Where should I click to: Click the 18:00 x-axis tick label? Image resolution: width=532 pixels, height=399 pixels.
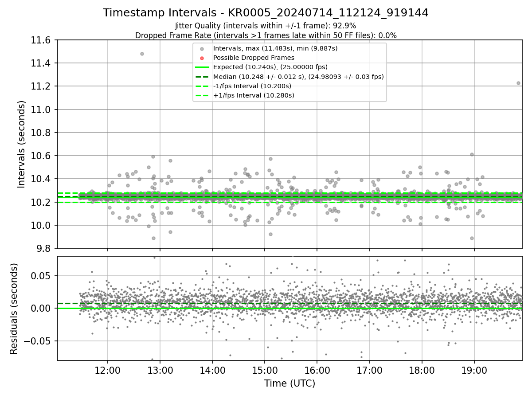tap(422, 370)
